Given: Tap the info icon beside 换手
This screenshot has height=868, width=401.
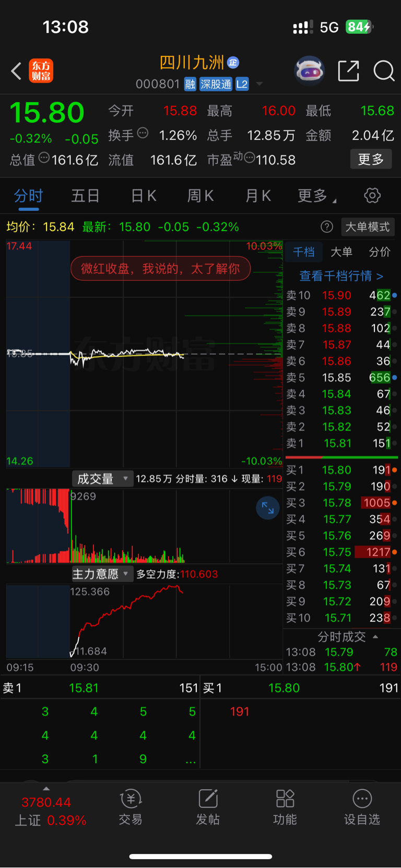Looking at the screenshot, I should pos(143,133).
